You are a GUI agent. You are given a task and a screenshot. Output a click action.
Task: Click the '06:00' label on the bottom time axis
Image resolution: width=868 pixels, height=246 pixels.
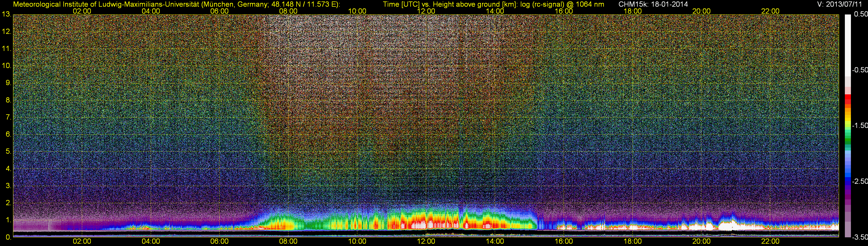(x=219, y=241)
